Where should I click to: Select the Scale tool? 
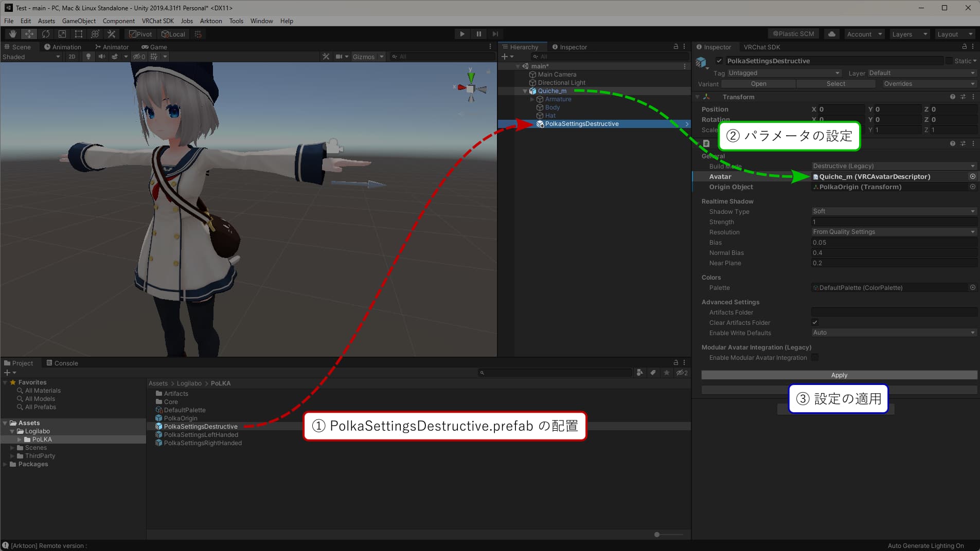click(x=62, y=34)
